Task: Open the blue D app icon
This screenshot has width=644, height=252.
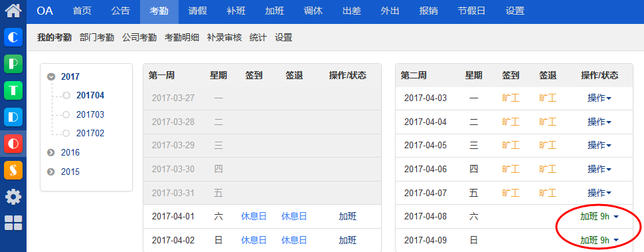Action: [13, 117]
